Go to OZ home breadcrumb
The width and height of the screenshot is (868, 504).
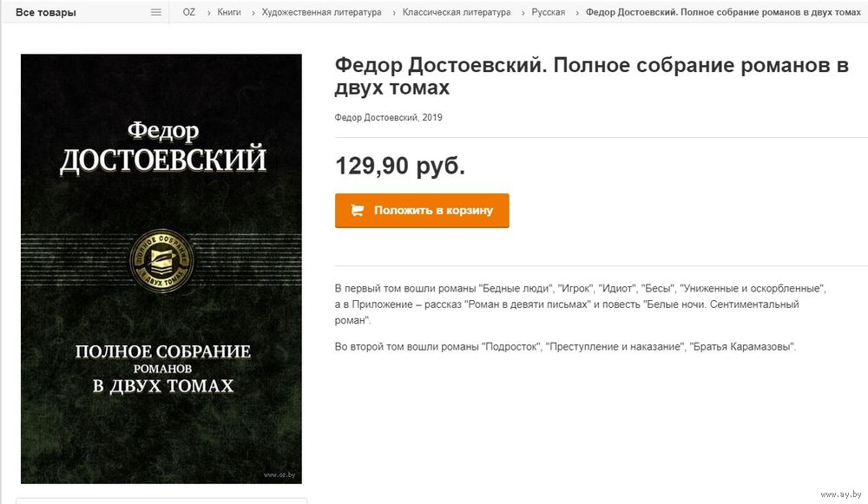pos(188,12)
